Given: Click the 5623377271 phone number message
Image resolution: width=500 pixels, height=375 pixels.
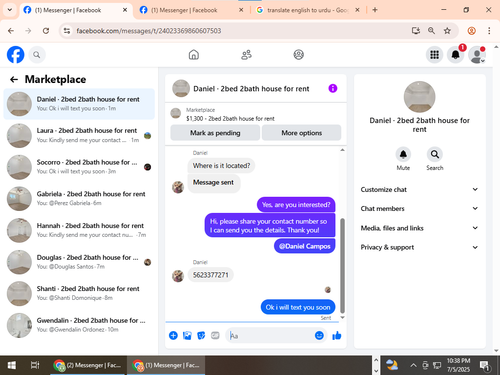Looking at the screenshot, I should [211, 275].
